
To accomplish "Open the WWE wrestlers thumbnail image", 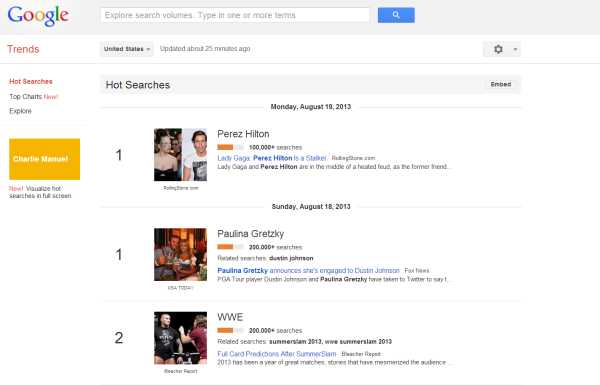I will (180, 338).
